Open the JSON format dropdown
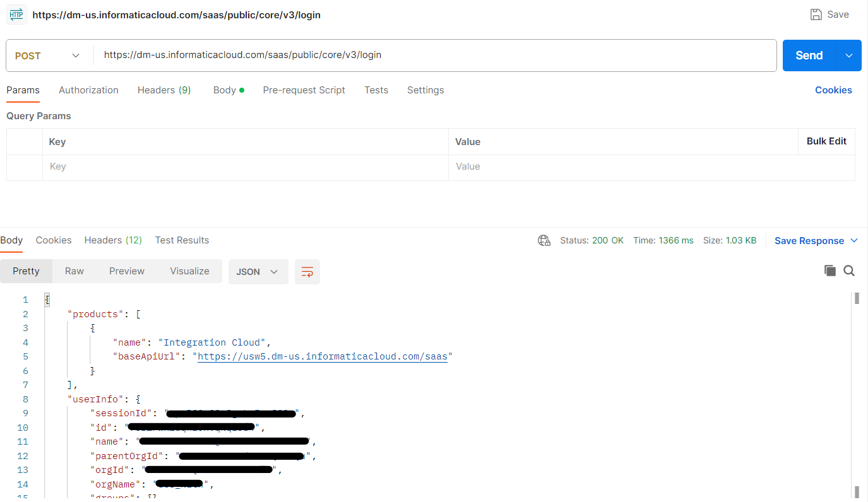The width and height of the screenshot is (868, 502). 258,272
